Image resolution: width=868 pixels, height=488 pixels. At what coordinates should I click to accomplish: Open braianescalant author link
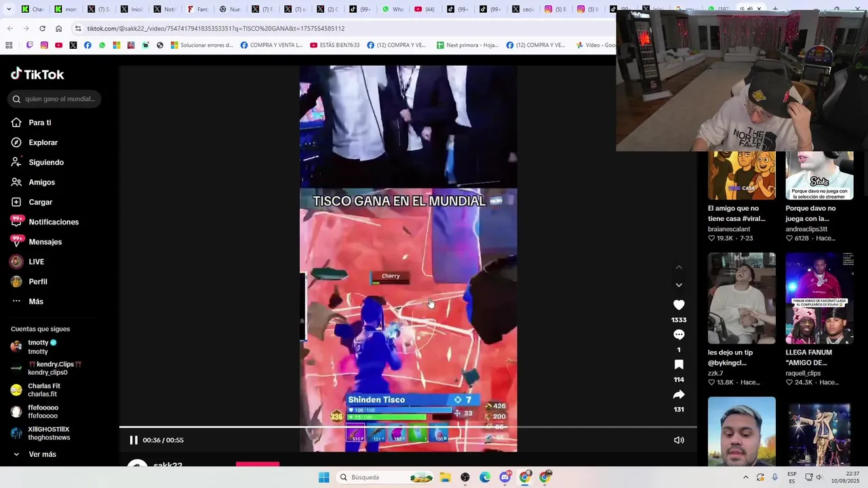tap(729, 229)
